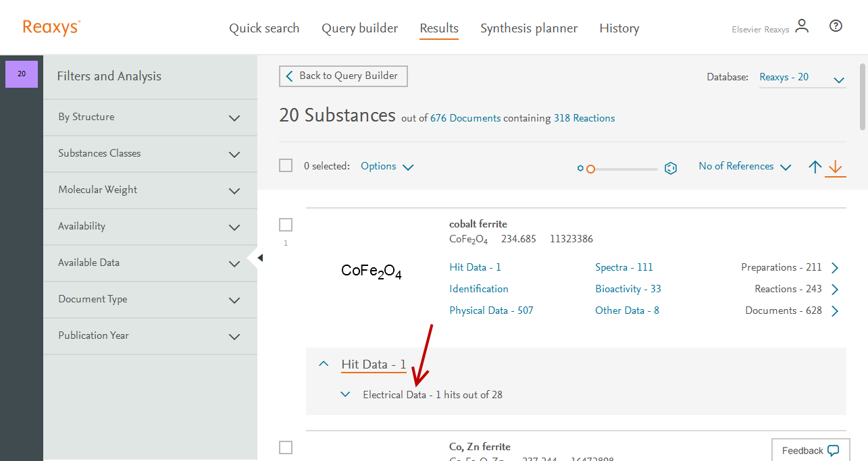Check the Co, Zn ferrite checkbox
Viewport: 868px width, 461px height.
click(x=286, y=447)
